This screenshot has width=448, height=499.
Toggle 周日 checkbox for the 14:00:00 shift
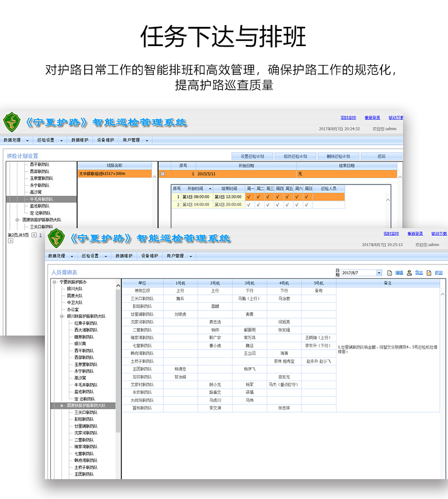307,204
